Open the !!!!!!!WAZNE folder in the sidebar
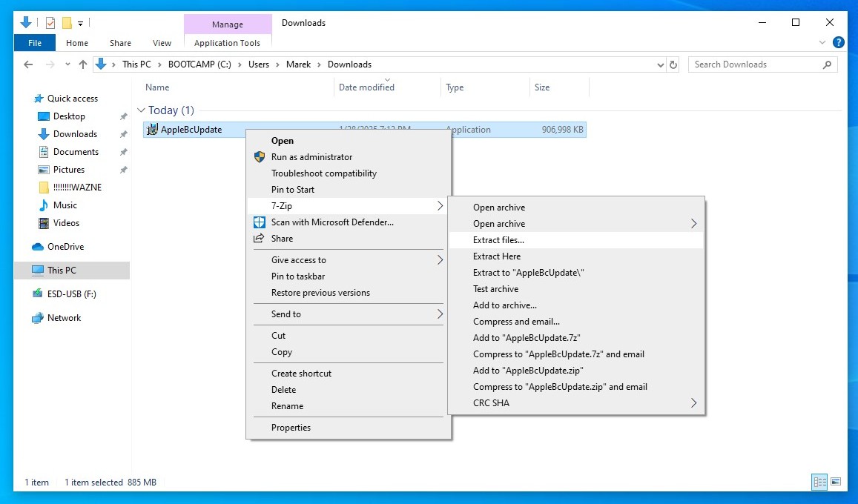 pos(77,188)
